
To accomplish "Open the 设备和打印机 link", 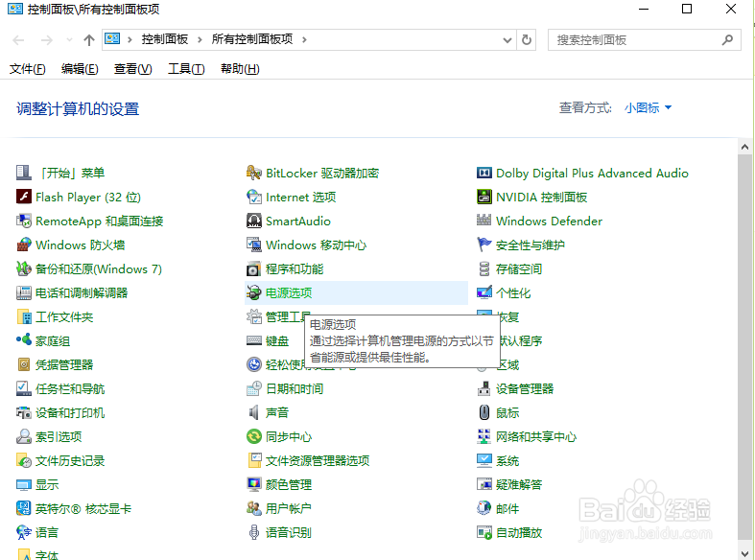I will pos(70,412).
